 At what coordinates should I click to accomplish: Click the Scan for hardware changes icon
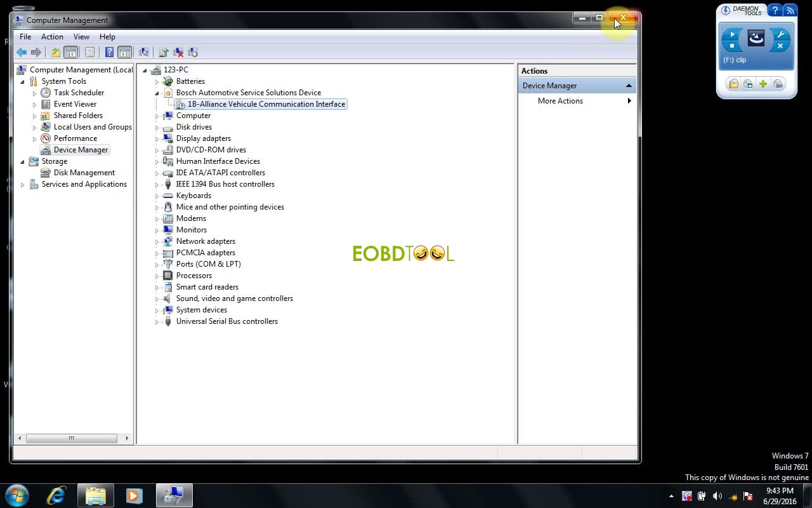pyautogui.click(x=145, y=52)
